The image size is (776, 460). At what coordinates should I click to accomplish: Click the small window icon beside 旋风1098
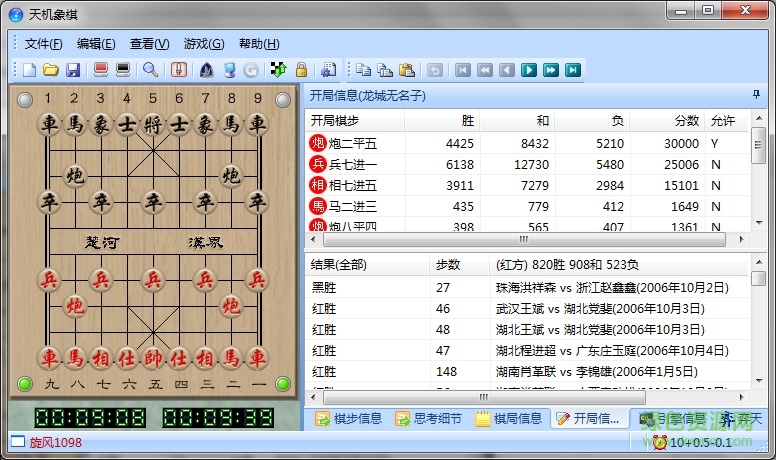pyautogui.click(x=18, y=441)
